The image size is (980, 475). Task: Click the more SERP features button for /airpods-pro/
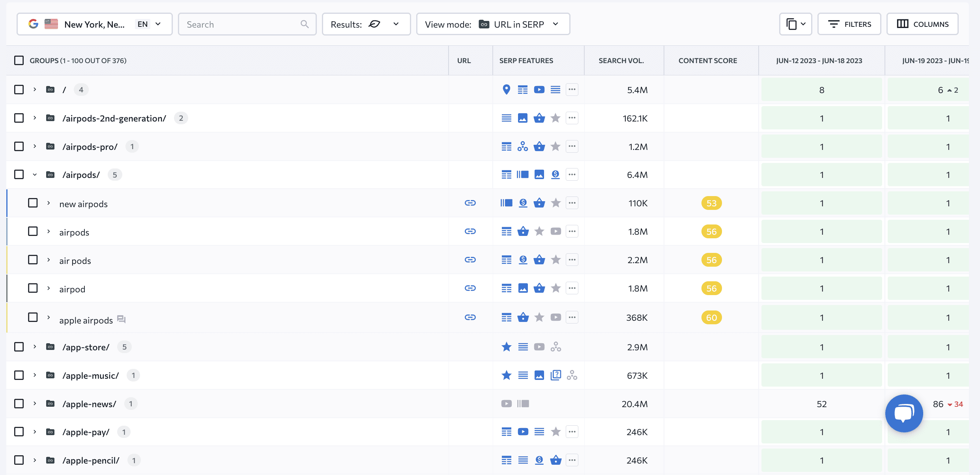click(x=572, y=146)
